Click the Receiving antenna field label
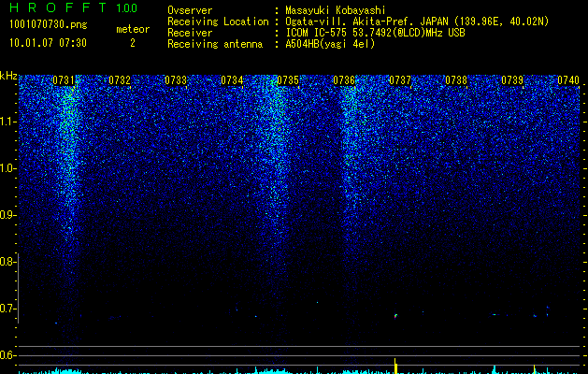 215,44
